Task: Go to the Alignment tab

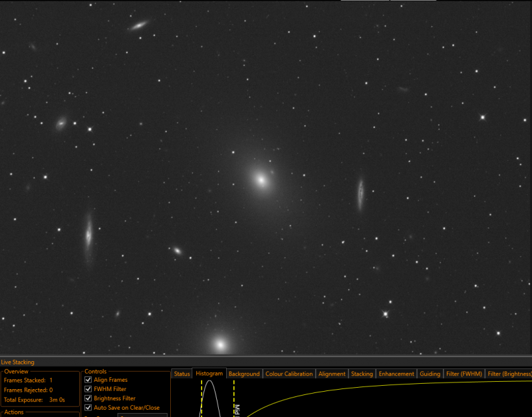Action: point(331,374)
